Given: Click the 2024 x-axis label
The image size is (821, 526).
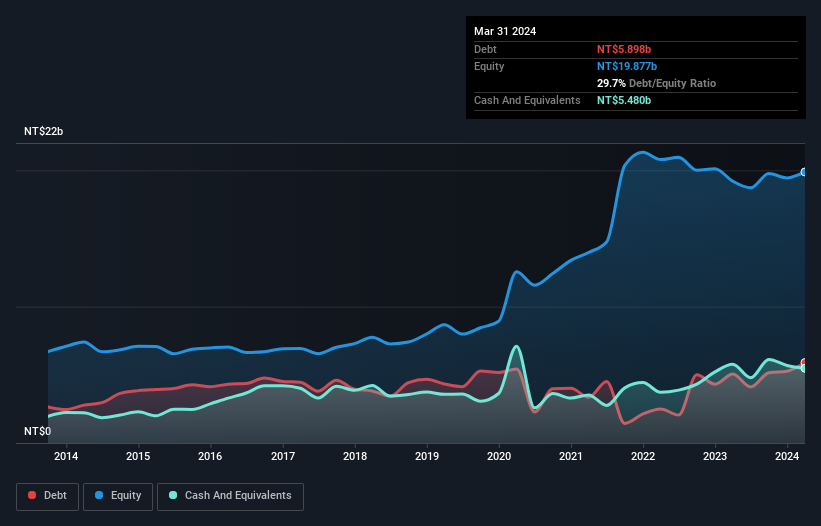Looking at the screenshot, I should click(x=787, y=456).
